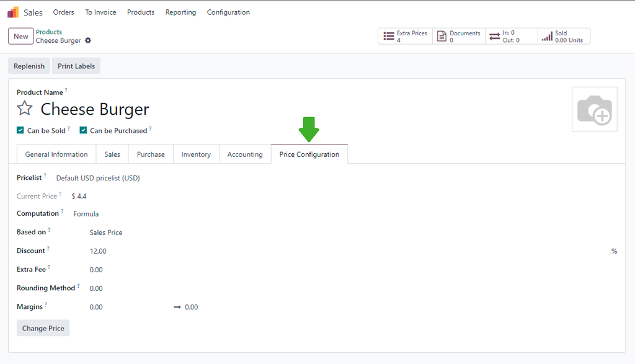Switch to the Purchase tab
The height and width of the screenshot is (364, 635).
[151, 154]
